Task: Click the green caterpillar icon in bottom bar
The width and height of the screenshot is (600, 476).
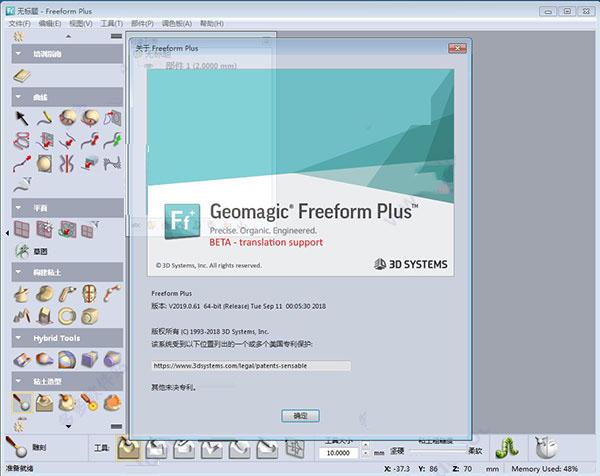Action: 510,447
